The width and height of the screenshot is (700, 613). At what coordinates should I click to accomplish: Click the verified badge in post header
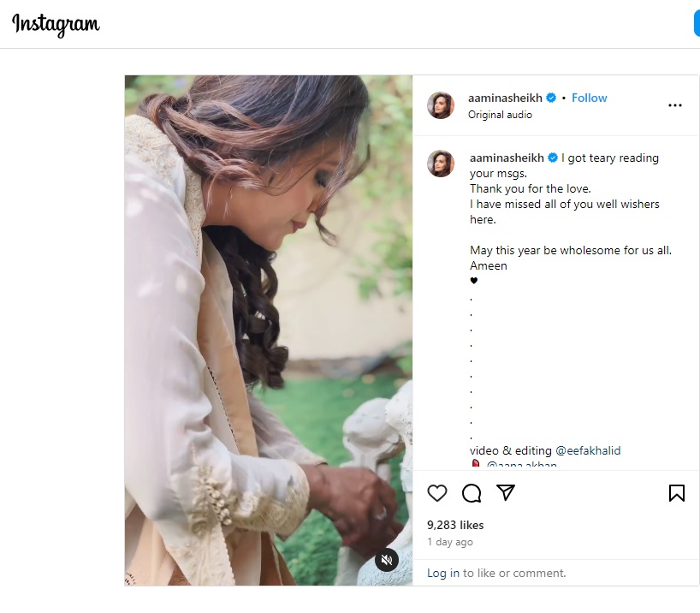coord(552,98)
